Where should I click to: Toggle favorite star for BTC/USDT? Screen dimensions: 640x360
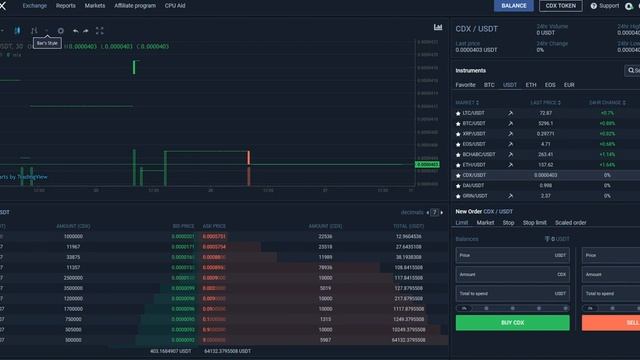point(458,123)
